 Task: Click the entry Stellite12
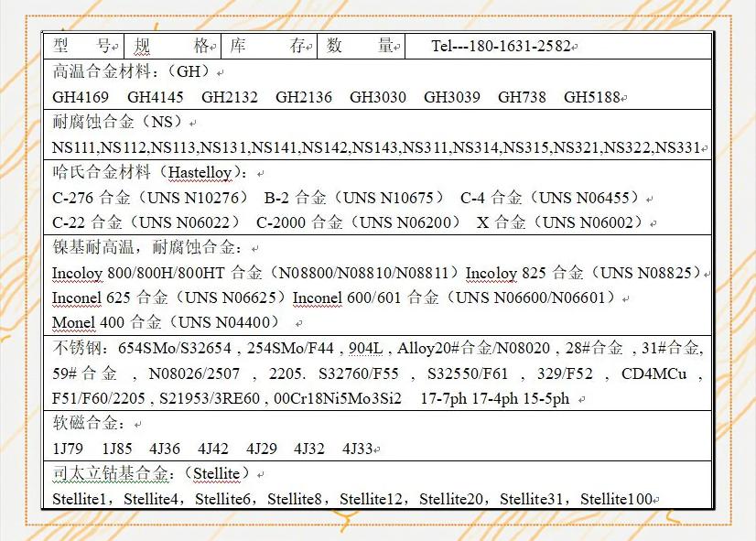click(x=371, y=499)
